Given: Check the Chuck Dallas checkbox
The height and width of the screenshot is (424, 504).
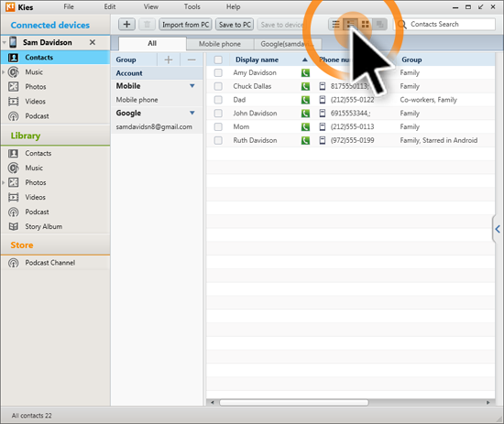Looking at the screenshot, I should pyautogui.click(x=218, y=86).
